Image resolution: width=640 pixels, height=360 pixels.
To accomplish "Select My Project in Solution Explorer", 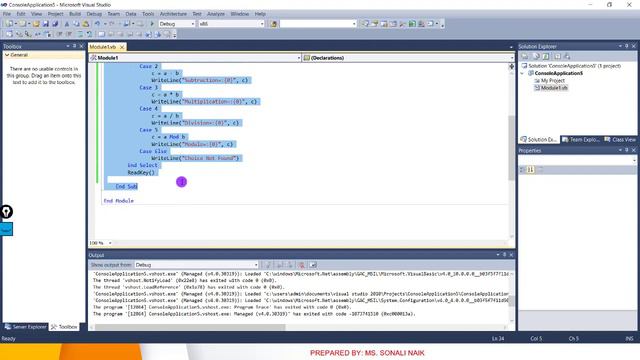I will [x=553, y=81].
